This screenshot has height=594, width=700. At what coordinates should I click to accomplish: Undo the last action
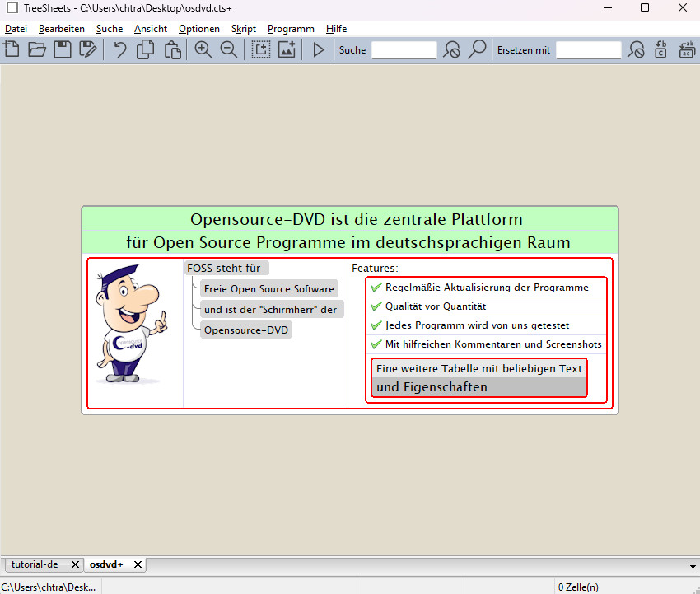pyautogui.click(x=120, y=49)
